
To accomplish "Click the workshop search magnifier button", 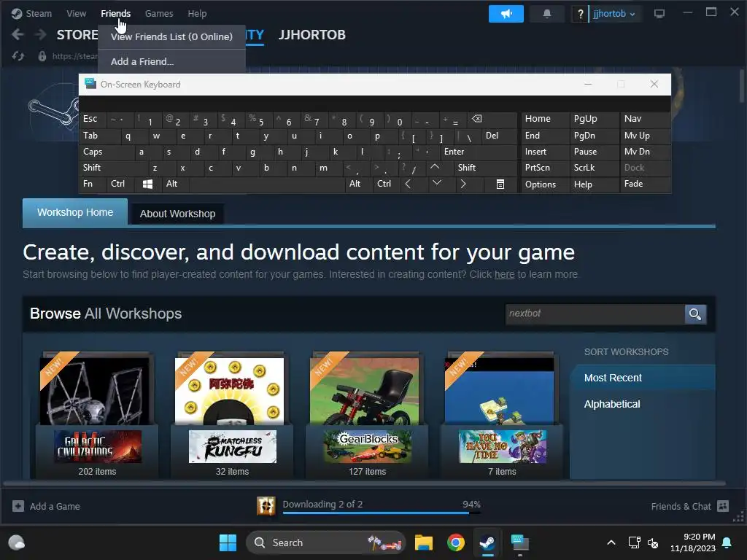I will click(695, 314).
